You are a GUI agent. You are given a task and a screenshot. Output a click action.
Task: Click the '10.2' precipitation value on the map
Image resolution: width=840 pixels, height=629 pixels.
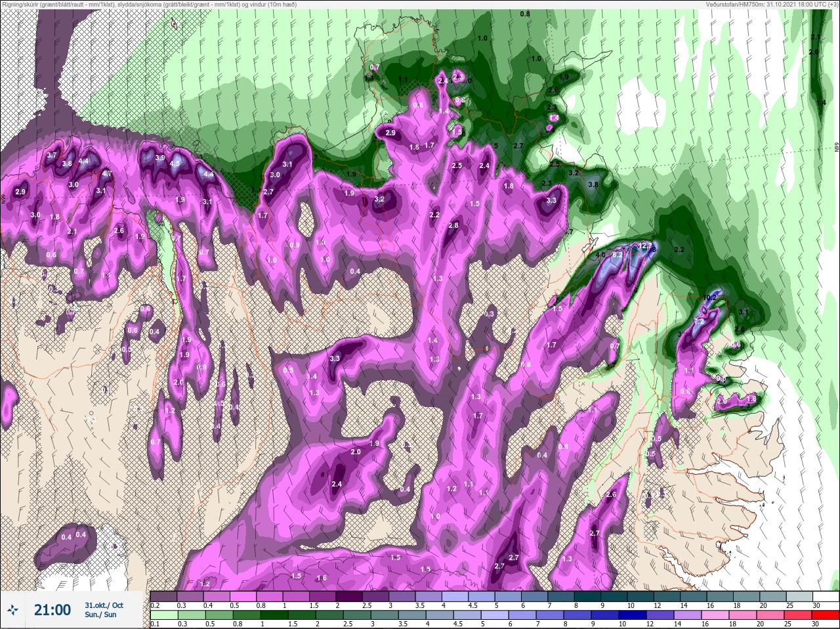(x=710, y=297)
